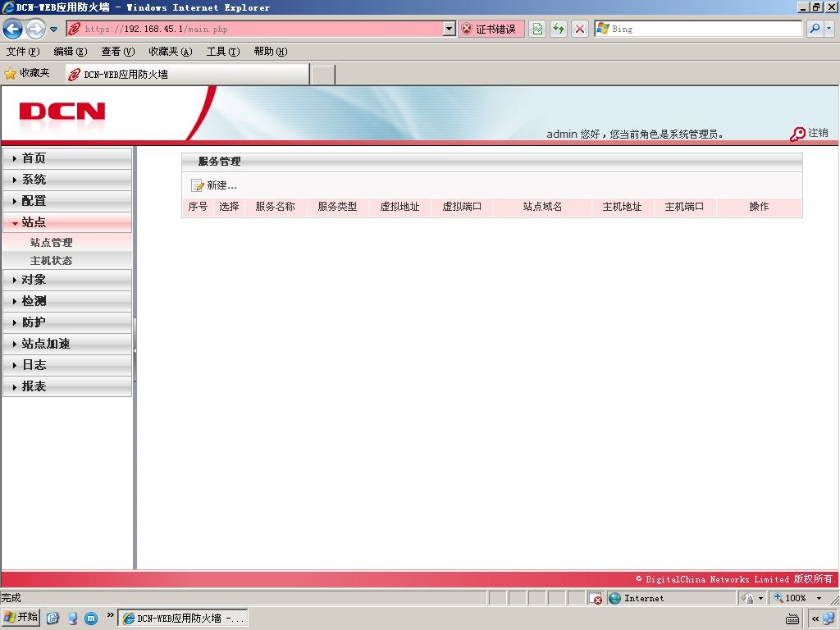Click the protected mode lock icon
This screenshot has width=840, height=630.
[748, 598]
